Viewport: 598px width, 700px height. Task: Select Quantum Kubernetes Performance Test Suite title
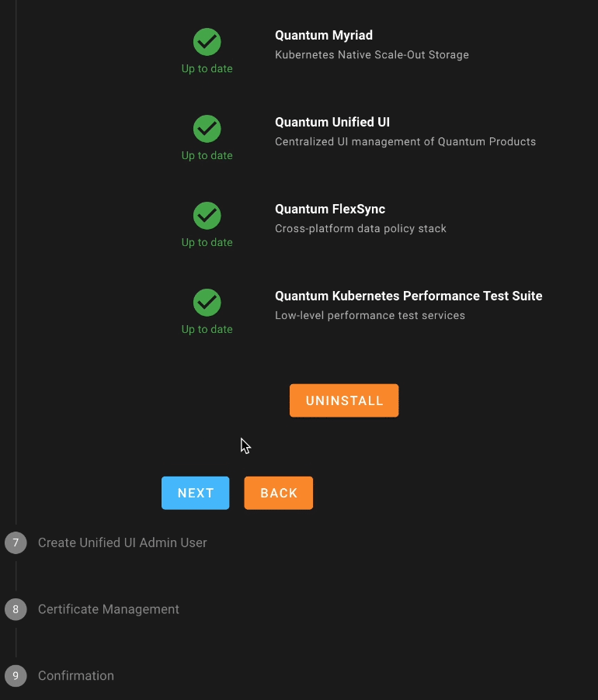point(409,296)
